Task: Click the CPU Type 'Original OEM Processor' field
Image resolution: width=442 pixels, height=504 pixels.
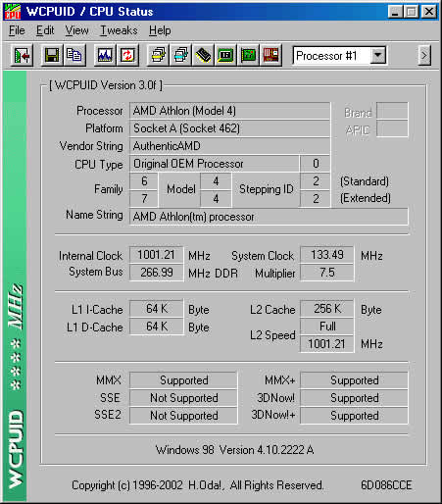Action: tap(215, 164)
